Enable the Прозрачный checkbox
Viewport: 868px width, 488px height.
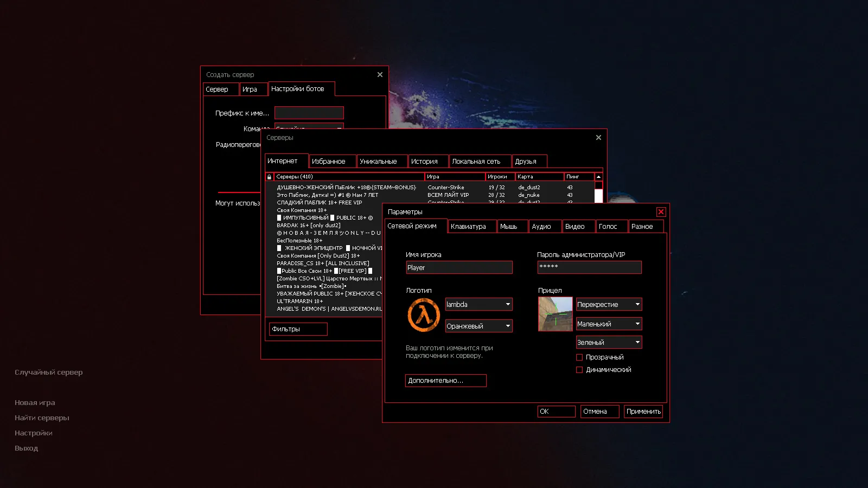[579, 357]
